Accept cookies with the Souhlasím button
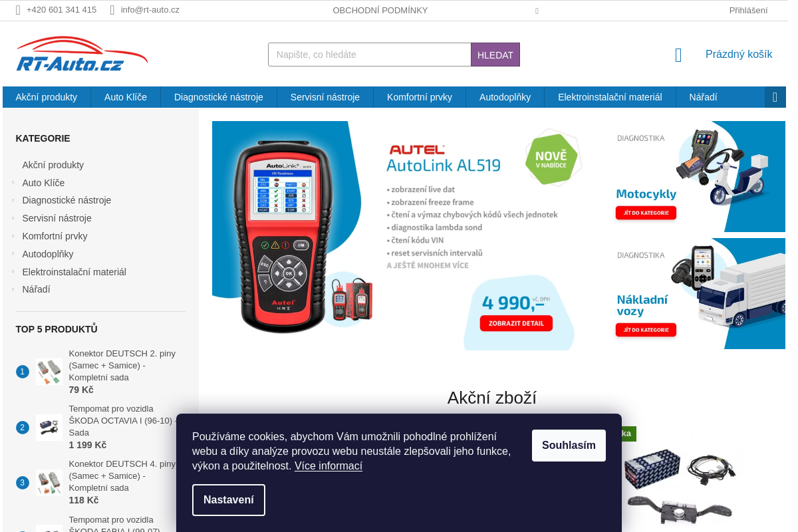The image size is (798, 532). point(569,446)
